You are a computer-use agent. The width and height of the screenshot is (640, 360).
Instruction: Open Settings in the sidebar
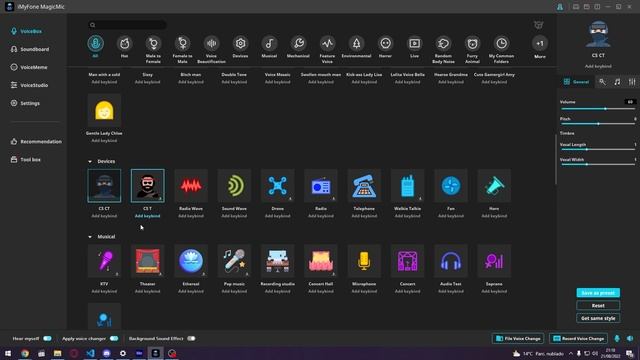click(25, 103)
